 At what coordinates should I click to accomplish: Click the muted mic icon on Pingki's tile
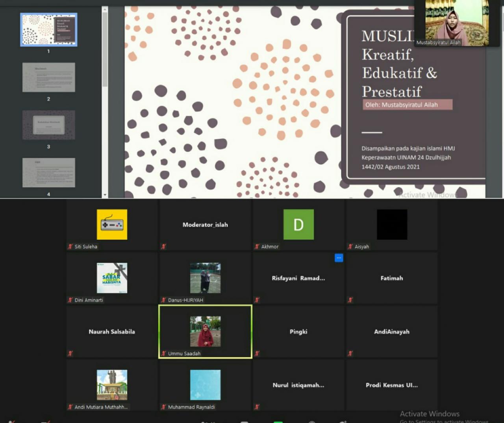(257, 353)
